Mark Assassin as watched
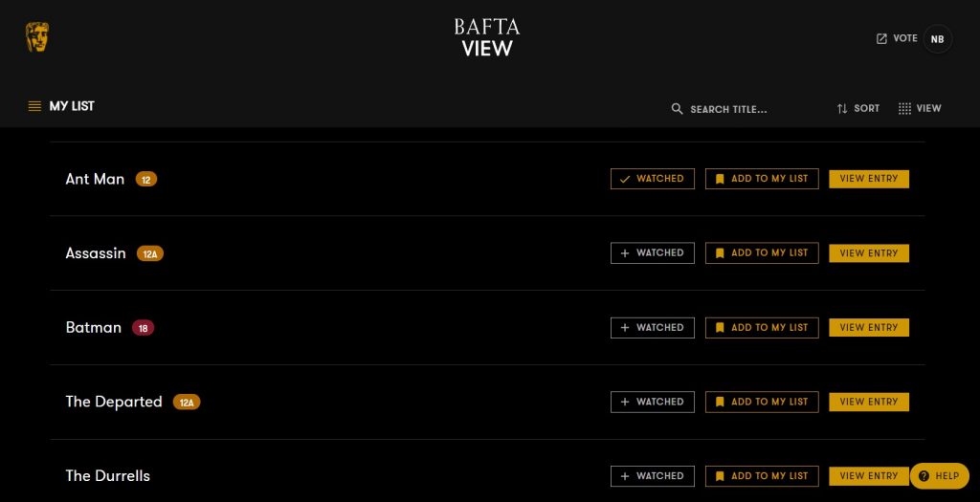980x502 pixels. click(653, 252)
